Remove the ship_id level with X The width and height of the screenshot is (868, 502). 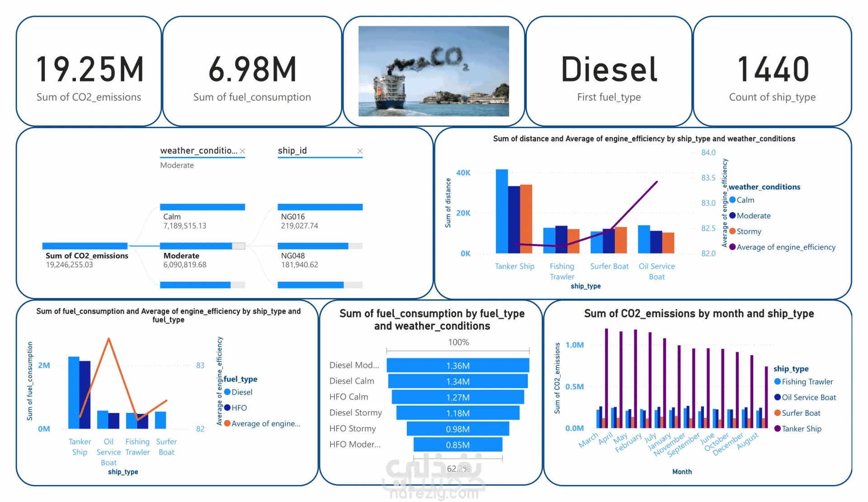pos(360,151)
